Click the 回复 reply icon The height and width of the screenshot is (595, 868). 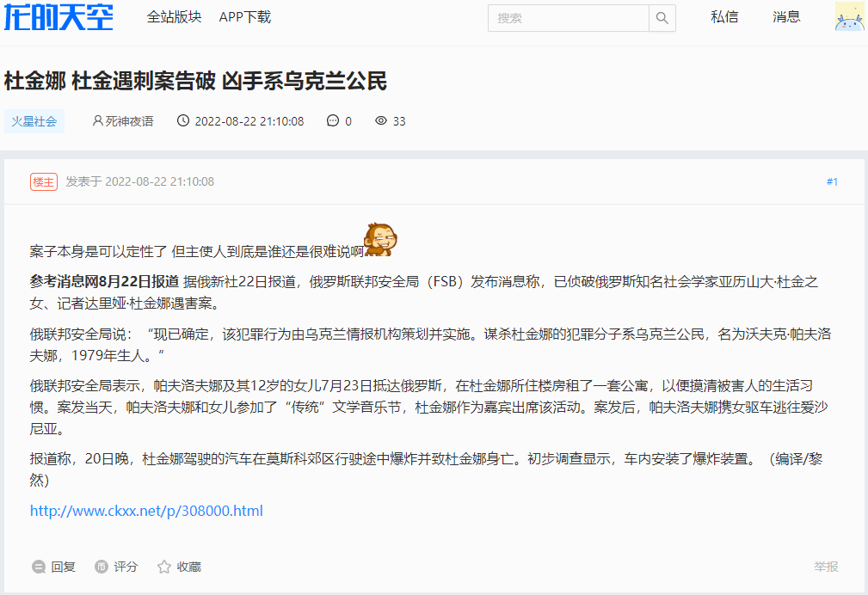38,567
